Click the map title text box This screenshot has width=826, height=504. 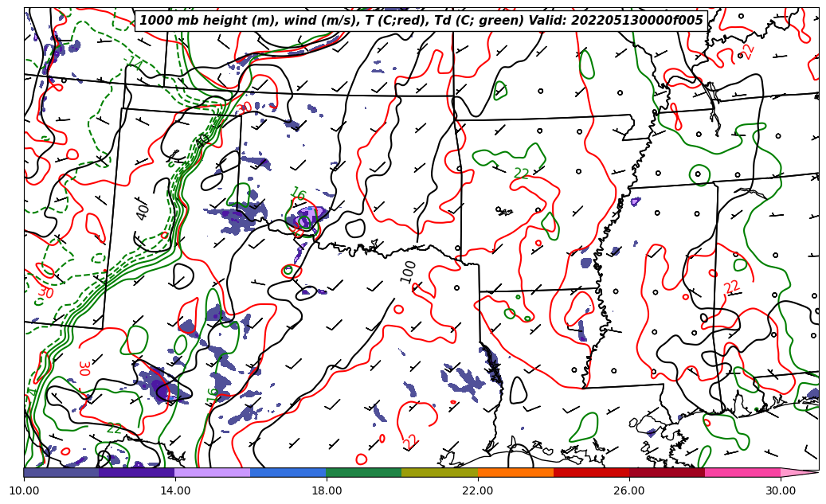421,21
